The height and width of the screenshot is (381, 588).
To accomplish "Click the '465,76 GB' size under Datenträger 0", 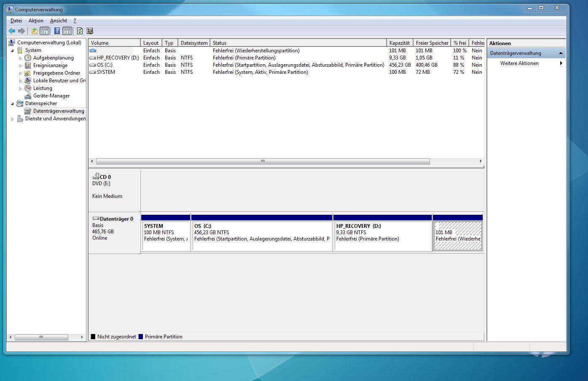I will pyautogui.click(x=103, y=232).
